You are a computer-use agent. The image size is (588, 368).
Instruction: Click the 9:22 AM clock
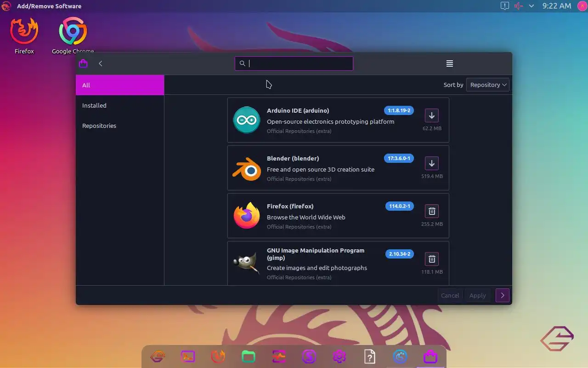(x=557, y=6)
